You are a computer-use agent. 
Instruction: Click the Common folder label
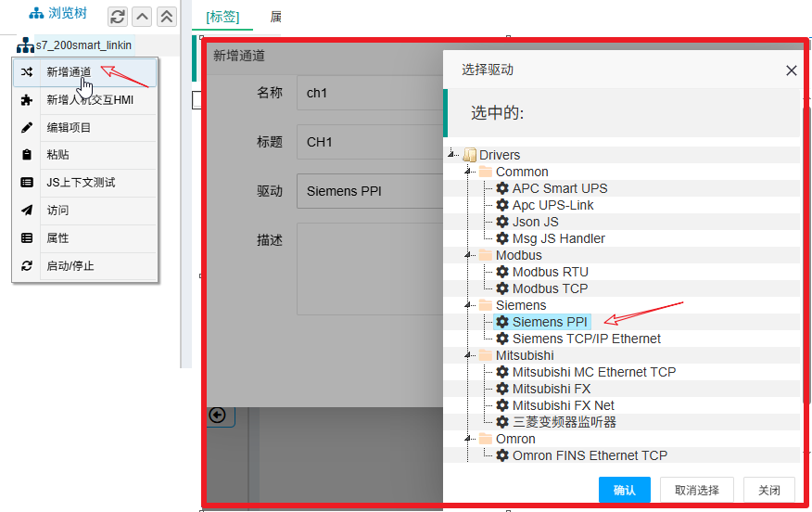click(522, 172)
